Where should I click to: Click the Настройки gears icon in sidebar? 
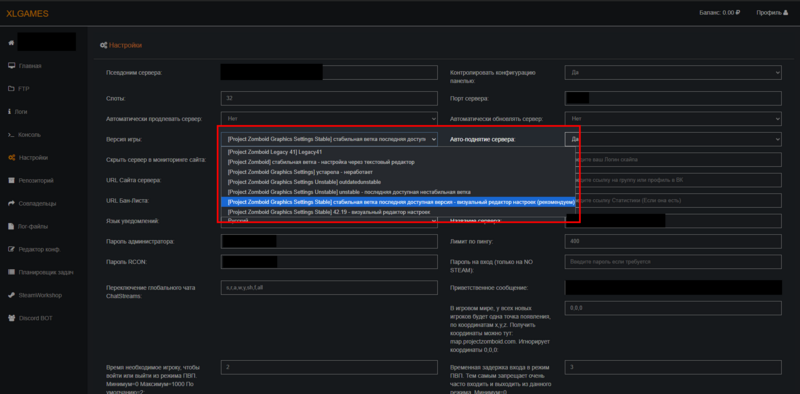pyautogui.click(x=11, y=158)
